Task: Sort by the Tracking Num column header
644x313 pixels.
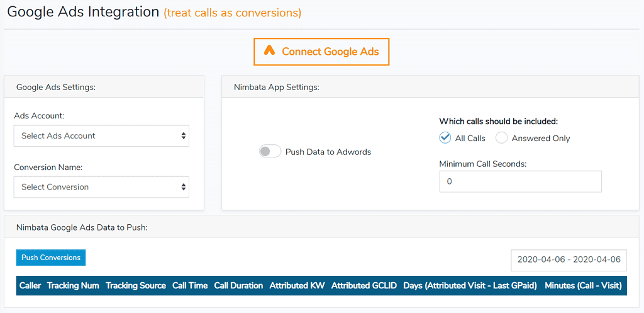Action: point(73,285)
